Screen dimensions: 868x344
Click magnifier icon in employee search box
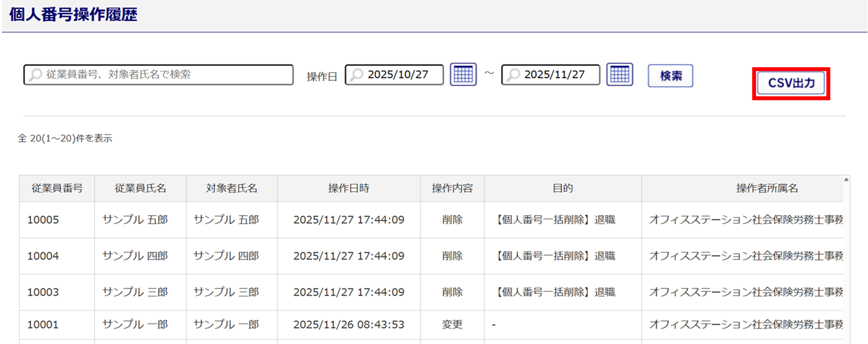pyautogui.click(x=36, y=75)
